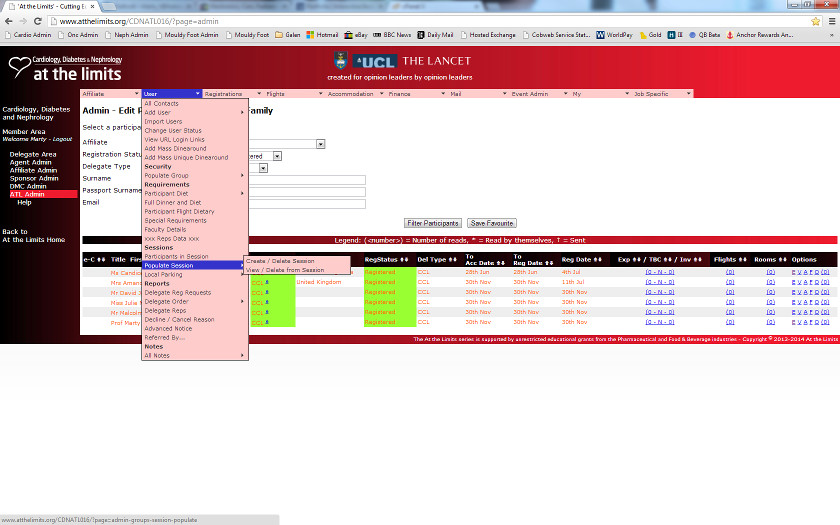Open the QB Beta bookmark
This screenshot has height=525, width=840.
coord(704,35)
